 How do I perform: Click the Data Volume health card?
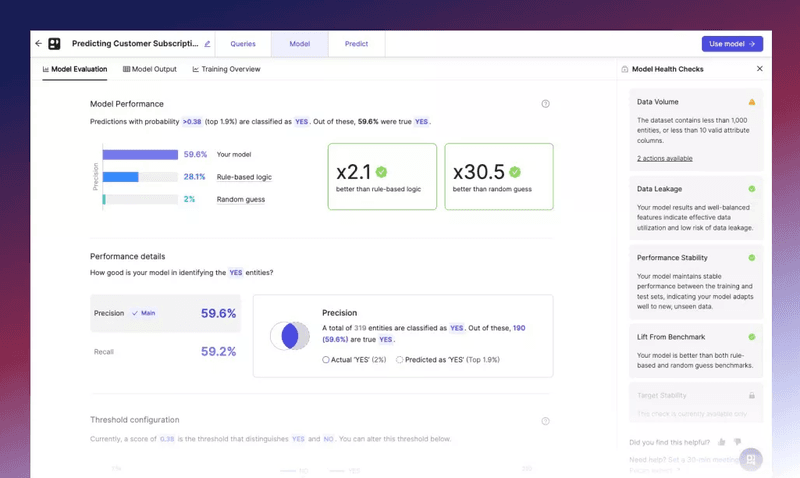click(696, 130)
